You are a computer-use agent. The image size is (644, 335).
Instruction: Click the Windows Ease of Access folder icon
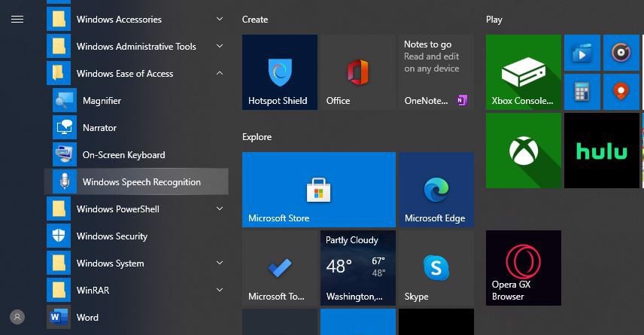click(x=59, y=74)
